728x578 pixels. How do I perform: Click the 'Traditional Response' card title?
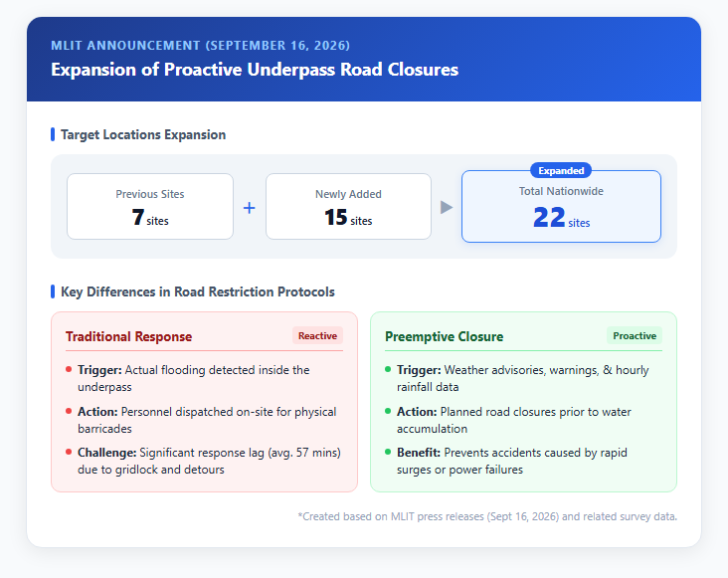click(x=128, y=336)
